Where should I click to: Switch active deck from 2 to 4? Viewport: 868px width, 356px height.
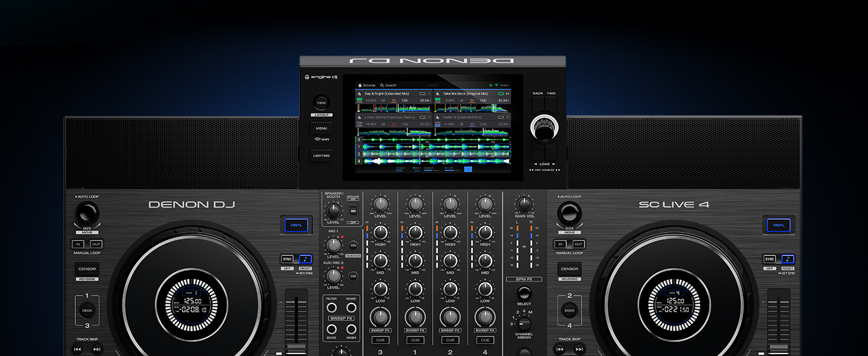pyautogui.click(x=569, y=310)
